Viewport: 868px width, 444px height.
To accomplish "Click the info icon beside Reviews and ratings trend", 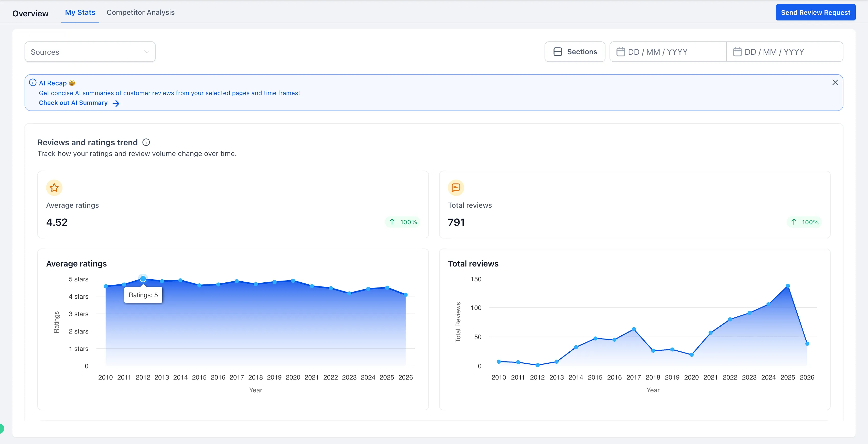I will pos(146,142).
